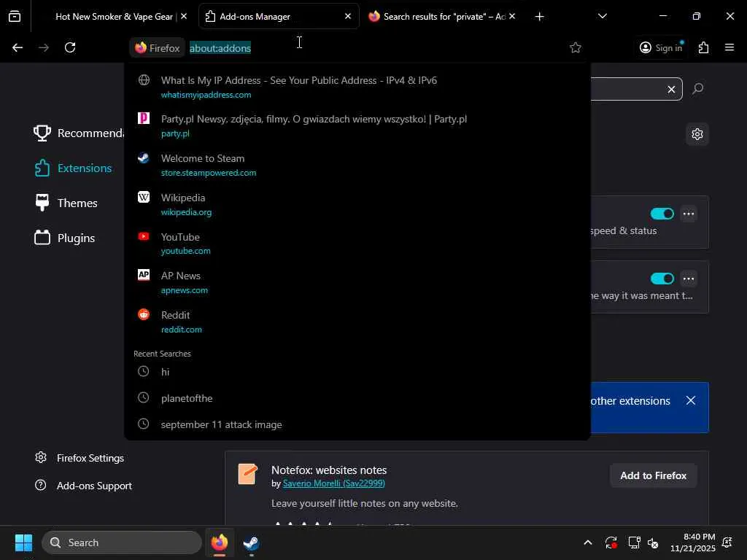Image resolution: width=747 pixels, height=560 pixels.
Task: Click the Notefox extension icon
Action: tap(248, 474)
